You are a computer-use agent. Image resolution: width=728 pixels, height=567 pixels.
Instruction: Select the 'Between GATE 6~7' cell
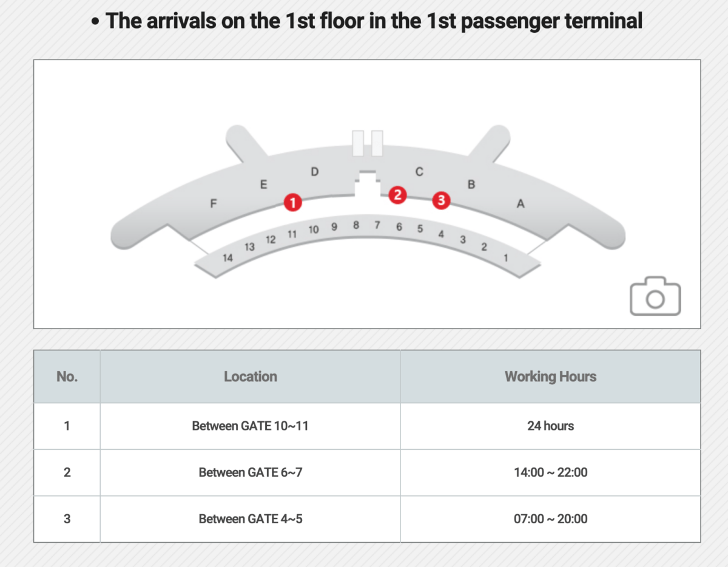(x=250, y=472)
